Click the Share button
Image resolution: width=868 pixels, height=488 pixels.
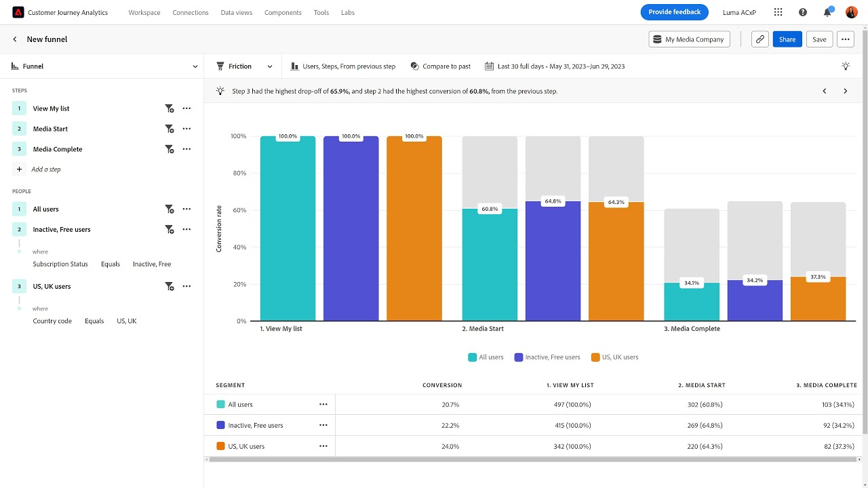tap(787, 39)
